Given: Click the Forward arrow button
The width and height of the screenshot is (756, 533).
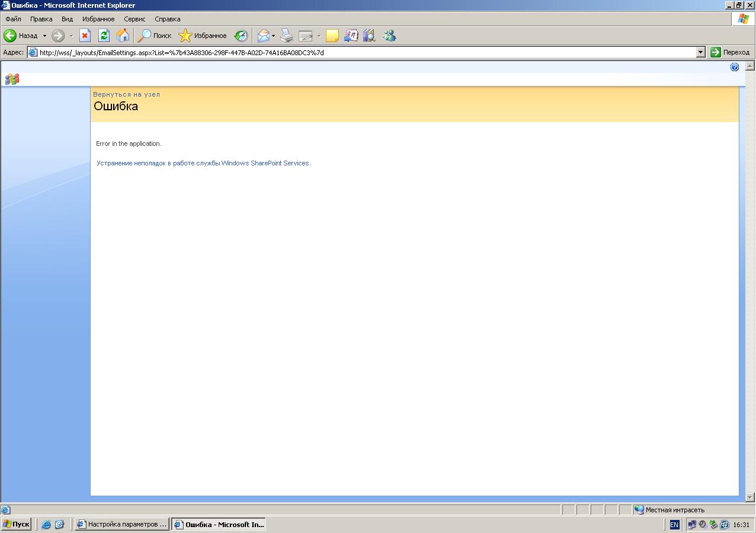Looking at the screenshot, I should (x=58, y=36).
